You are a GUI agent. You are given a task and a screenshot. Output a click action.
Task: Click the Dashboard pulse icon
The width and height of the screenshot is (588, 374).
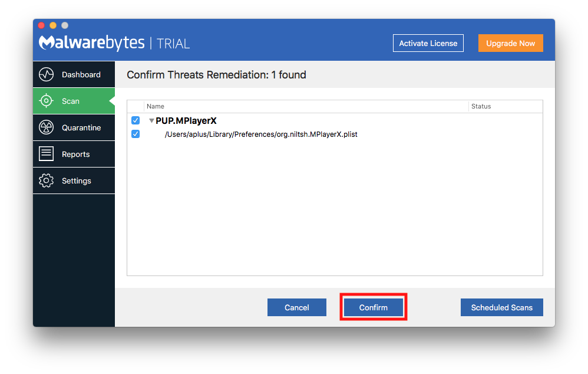[46, 74]
